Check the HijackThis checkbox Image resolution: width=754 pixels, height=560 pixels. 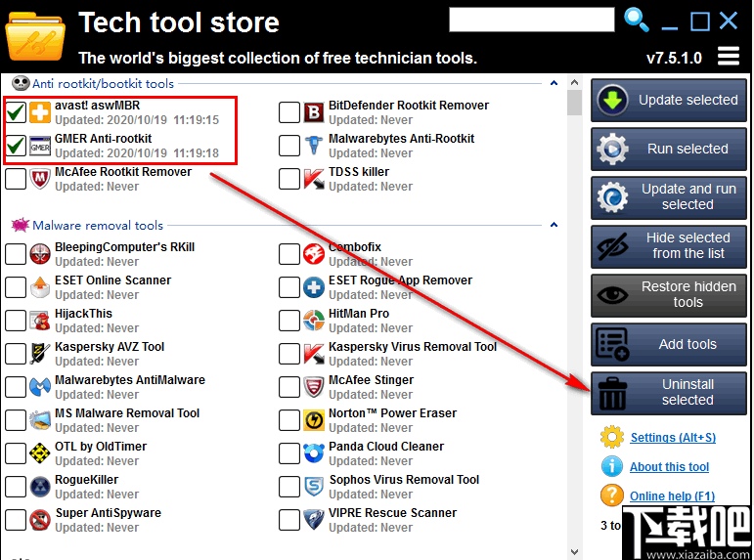coord(16,321)
